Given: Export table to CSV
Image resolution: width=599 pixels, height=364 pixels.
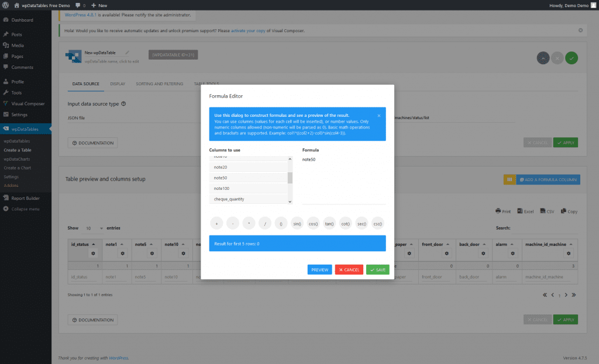Looking at the screenshot, I should click(547, 212).
